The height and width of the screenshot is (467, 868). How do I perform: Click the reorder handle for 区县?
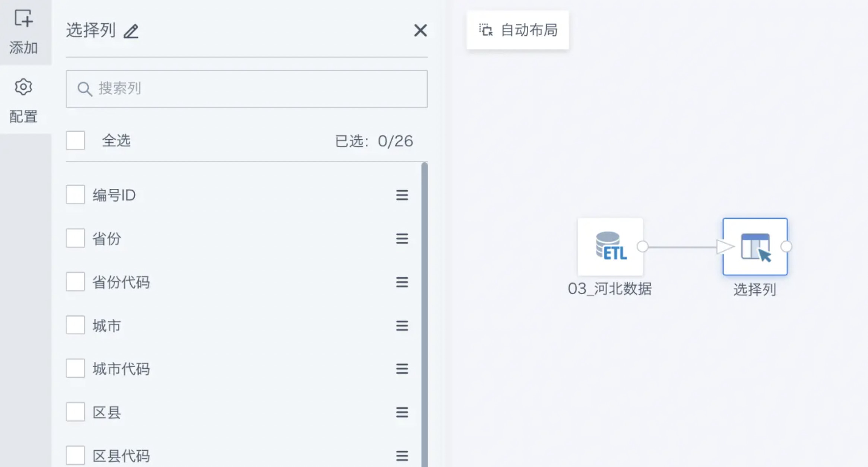click(402, 412)
